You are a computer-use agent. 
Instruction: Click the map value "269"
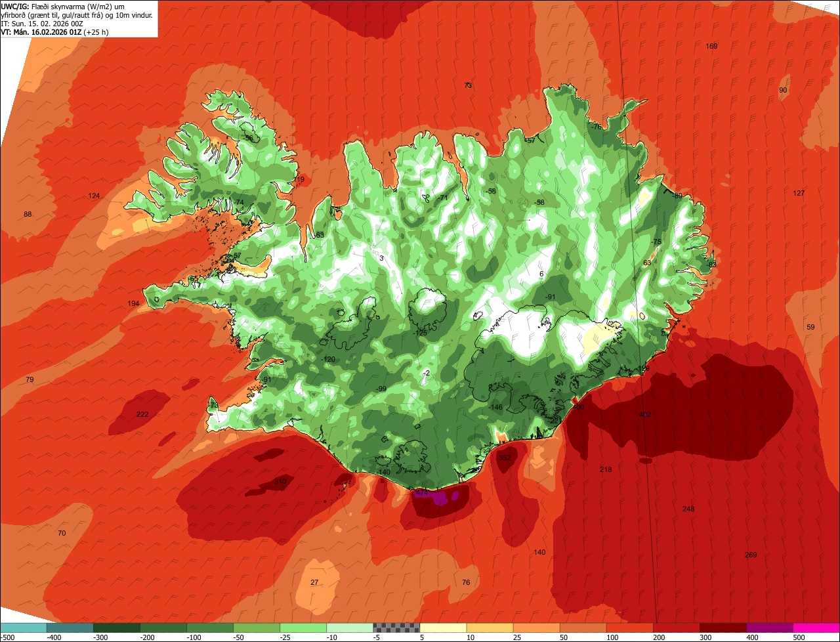tap(751, 555)
